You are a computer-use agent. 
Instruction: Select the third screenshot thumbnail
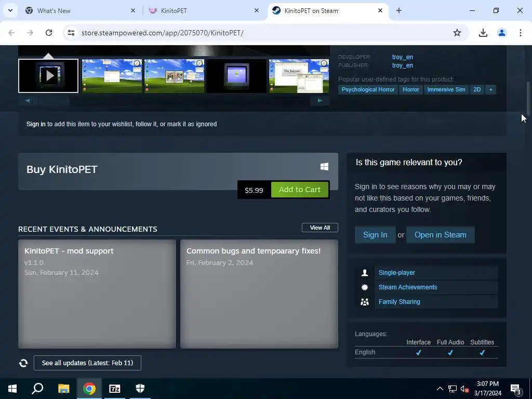175,76
